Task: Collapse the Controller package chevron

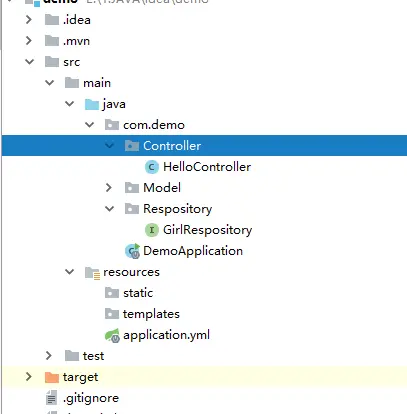Action: (x=110, y=146)
